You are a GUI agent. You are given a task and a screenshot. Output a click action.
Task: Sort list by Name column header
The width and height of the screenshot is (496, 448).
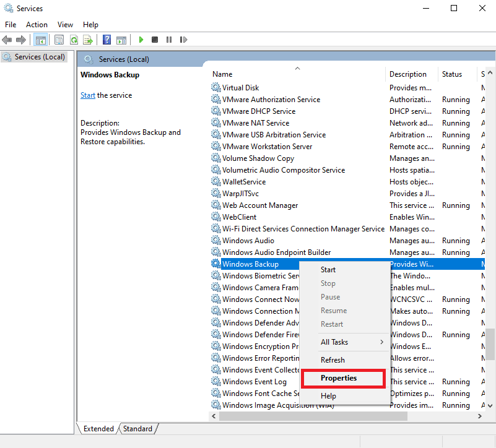pos(223,74)
